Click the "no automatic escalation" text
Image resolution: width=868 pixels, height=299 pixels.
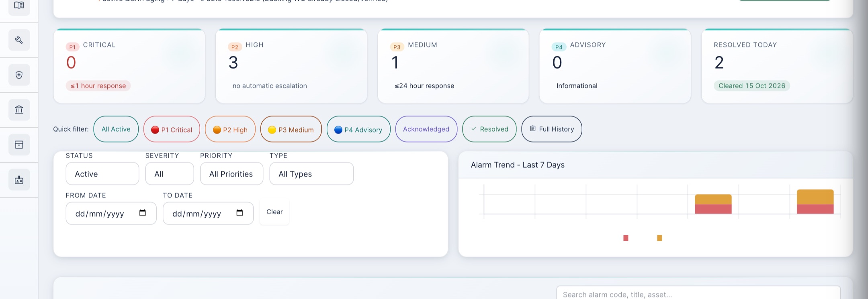click(270, 86)
